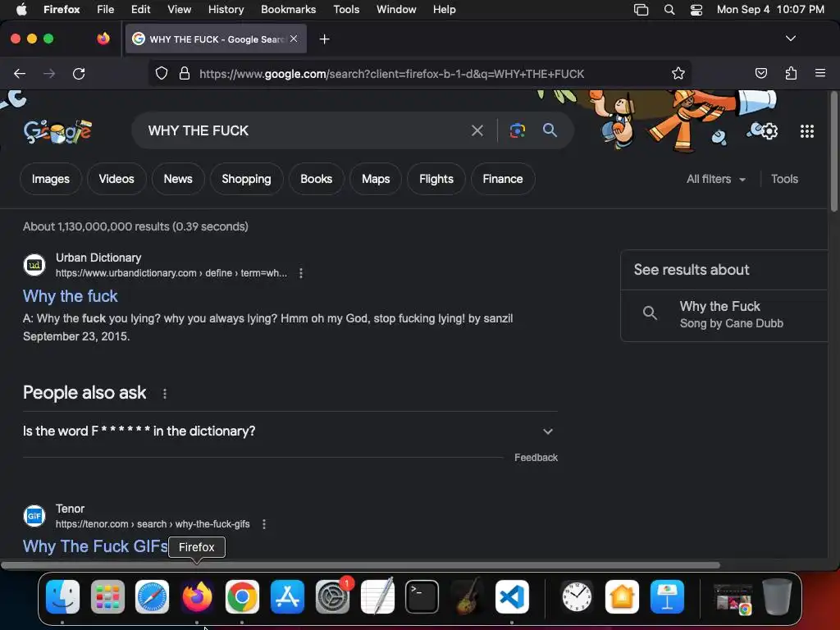Open the Pocket save icon

(760, 73)
